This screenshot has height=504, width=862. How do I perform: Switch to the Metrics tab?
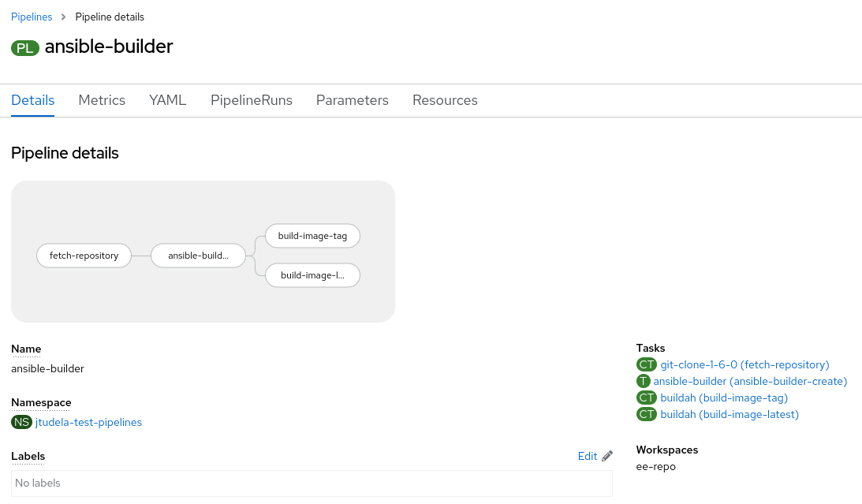pos(102,100)
